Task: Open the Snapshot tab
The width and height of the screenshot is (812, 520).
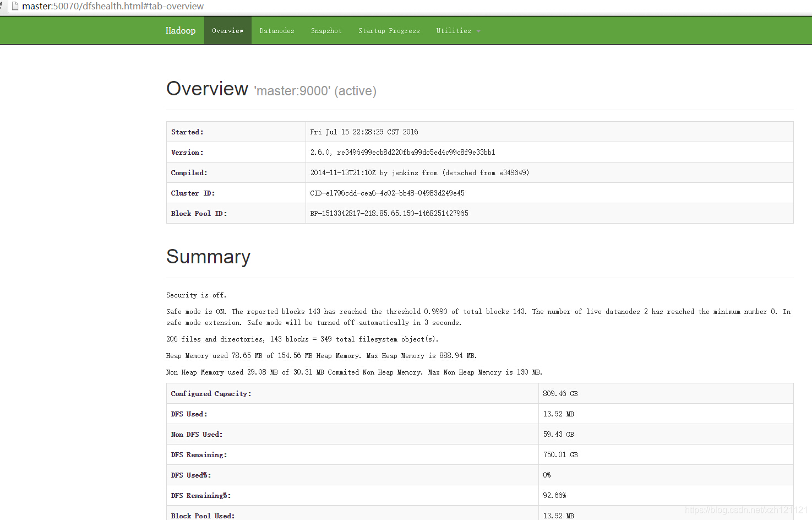Action: point(326,30)
